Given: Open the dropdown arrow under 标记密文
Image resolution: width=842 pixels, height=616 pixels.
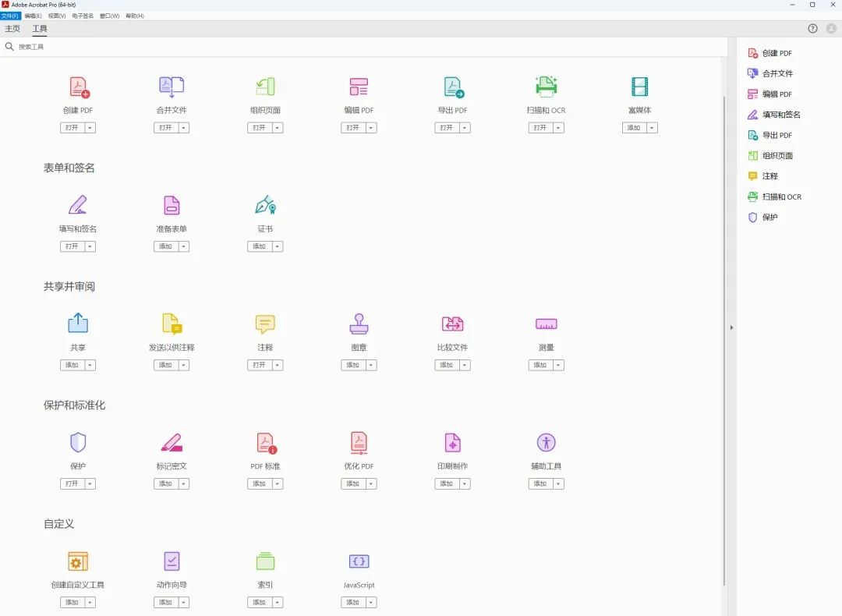Looking at the screenshot, I should pyautogui.click(x=184, y=484).
